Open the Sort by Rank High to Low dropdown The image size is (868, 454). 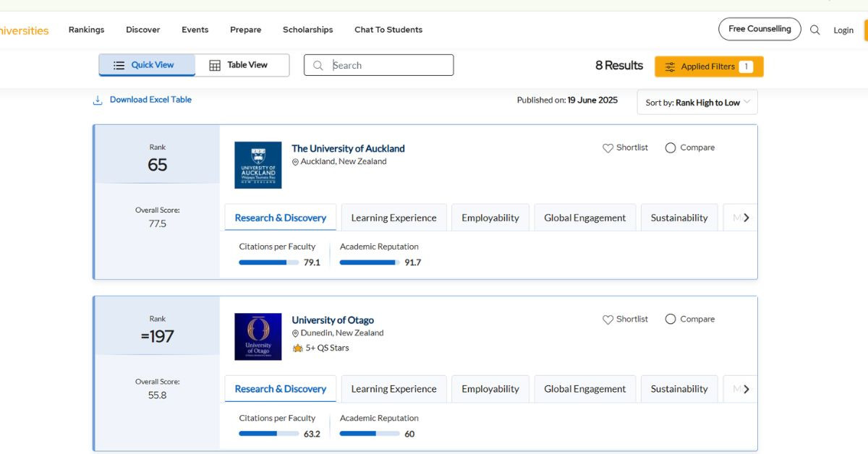[697, 103]
